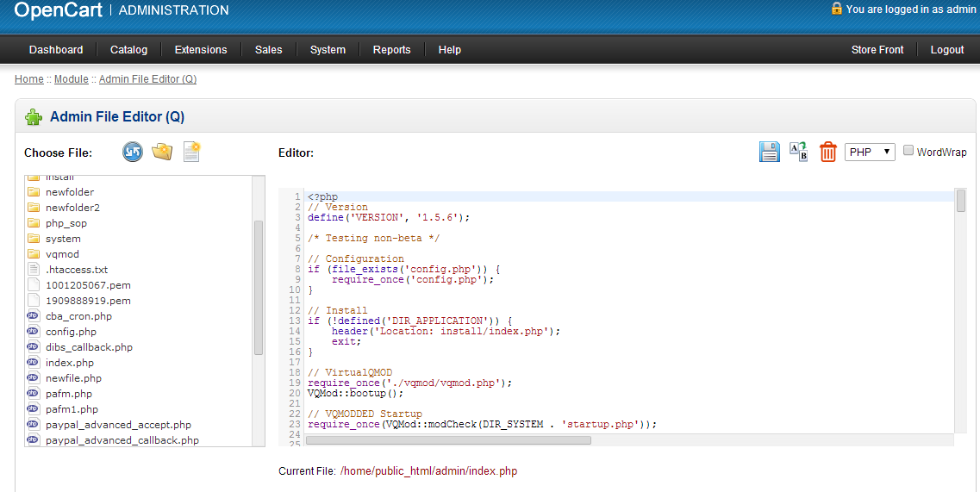Click the Home breadcrumb link
The width and height of the screenshot is (980, 492).
click(28, 78)
